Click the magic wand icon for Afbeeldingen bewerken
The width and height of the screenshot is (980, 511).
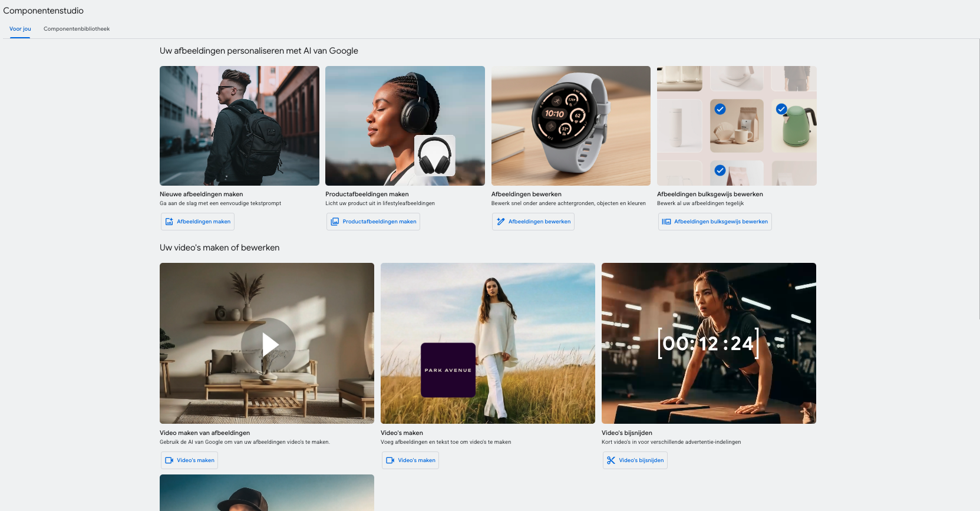(501, 222)
